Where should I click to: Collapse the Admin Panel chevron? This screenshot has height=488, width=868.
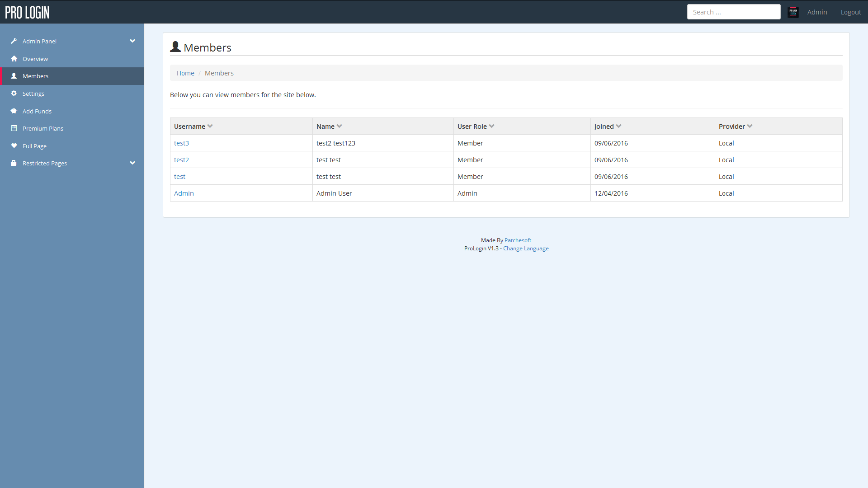(x=132, y=41)
